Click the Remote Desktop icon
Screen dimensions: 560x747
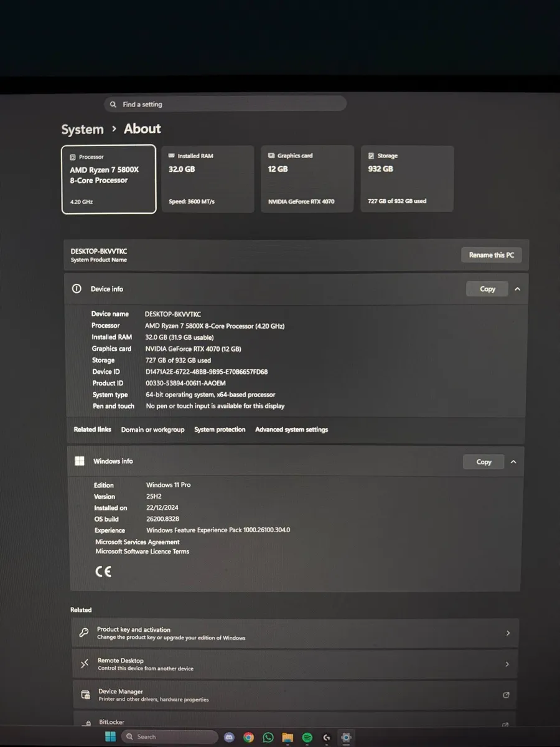[x=85, y=664]
